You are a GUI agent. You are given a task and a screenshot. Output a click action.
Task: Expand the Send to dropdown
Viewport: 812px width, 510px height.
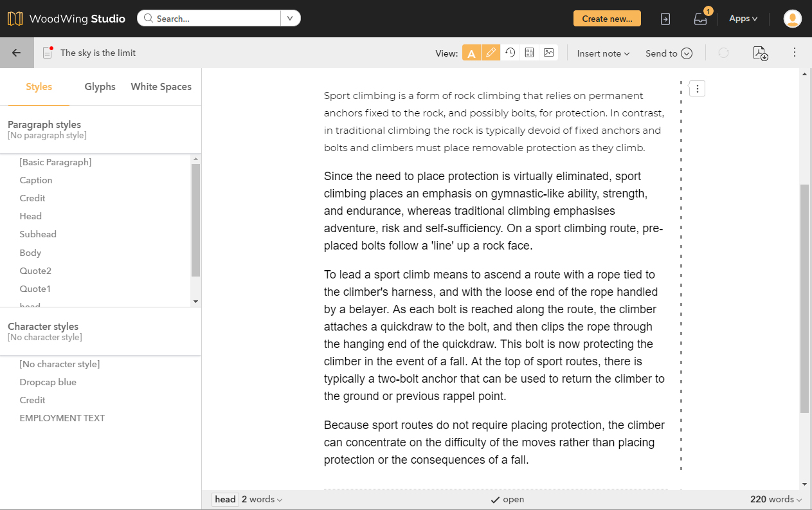669,53
